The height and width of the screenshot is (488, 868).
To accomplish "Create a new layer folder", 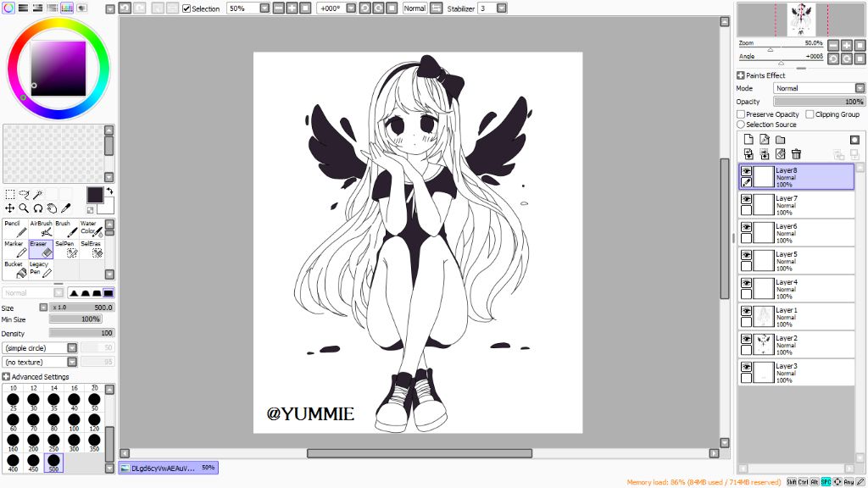I will 781,140.
